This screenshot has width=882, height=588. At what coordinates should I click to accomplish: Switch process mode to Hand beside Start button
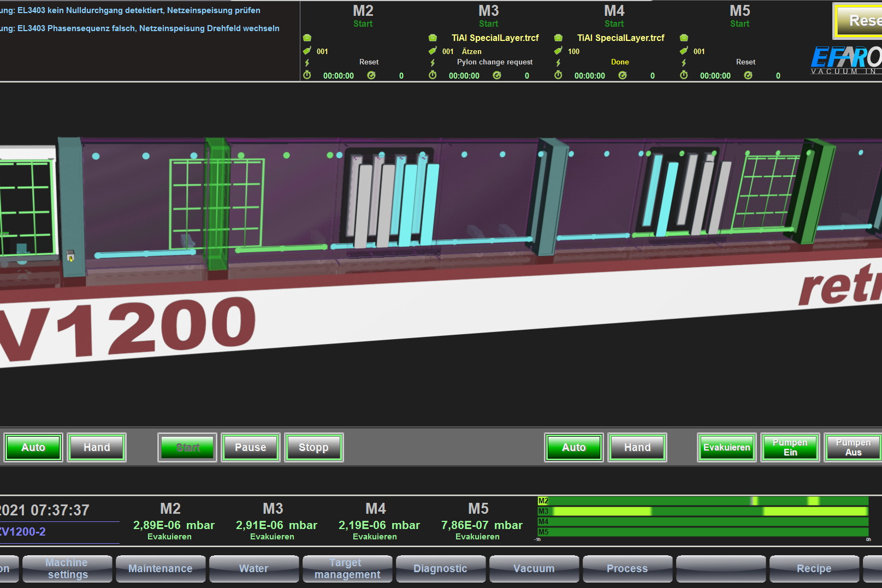(97, 448)
